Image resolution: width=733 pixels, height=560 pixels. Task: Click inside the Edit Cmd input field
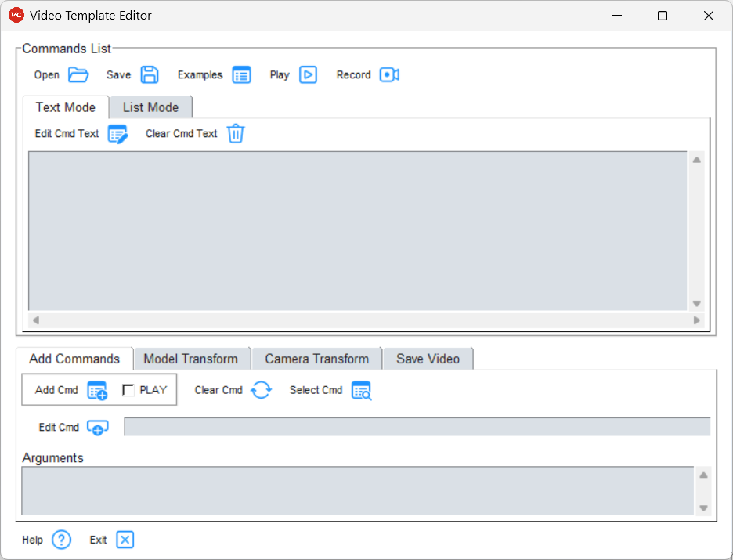coord(415,427)
